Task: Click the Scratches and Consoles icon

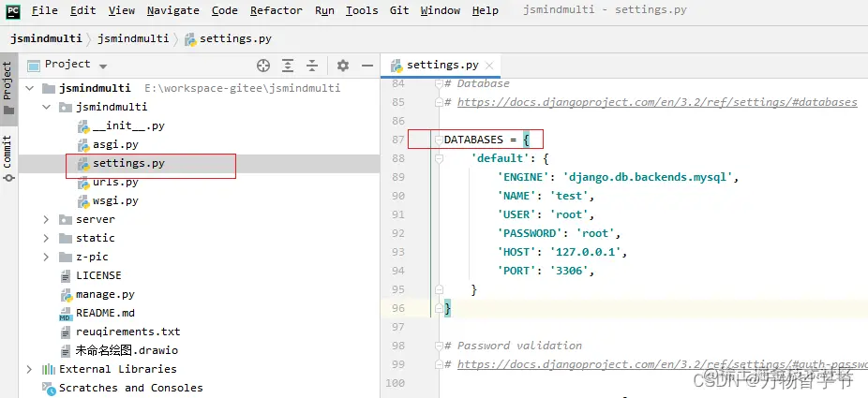Action: point(50,389)
